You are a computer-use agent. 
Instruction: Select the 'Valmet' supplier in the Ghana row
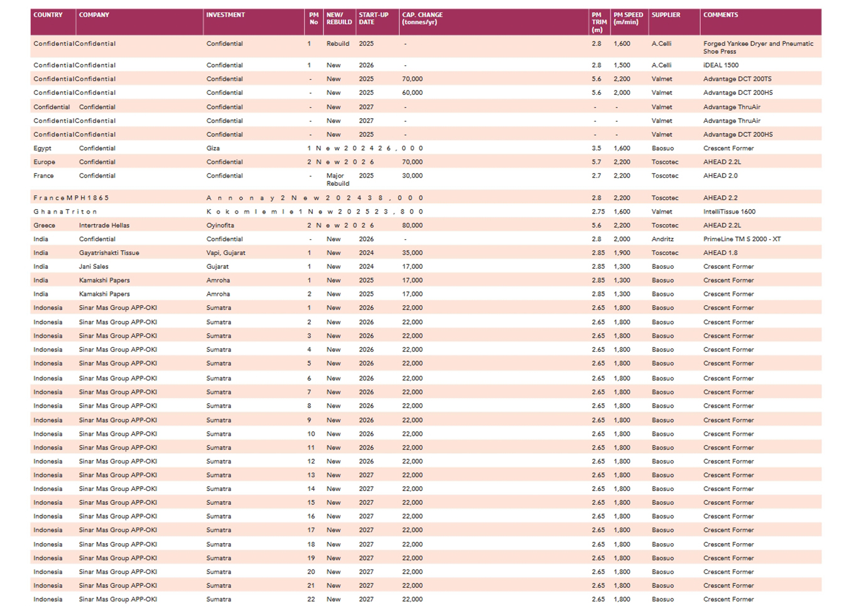point(662,212)
